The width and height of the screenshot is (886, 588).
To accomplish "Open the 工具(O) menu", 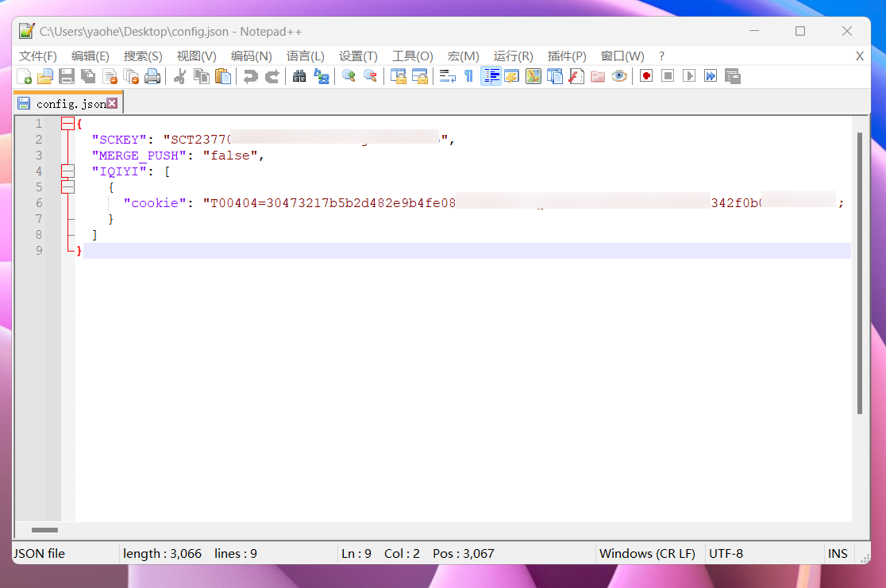I will pyautogui.click(x=413, y=56).
